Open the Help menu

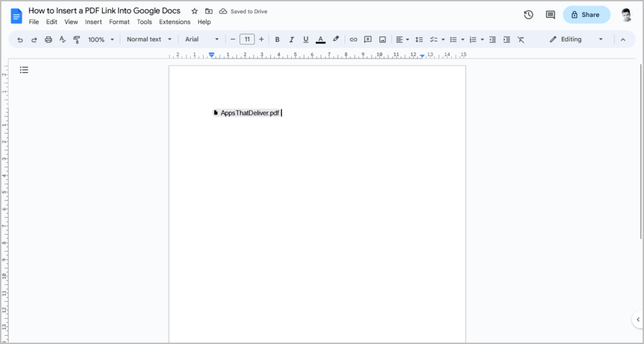point(204,22)
